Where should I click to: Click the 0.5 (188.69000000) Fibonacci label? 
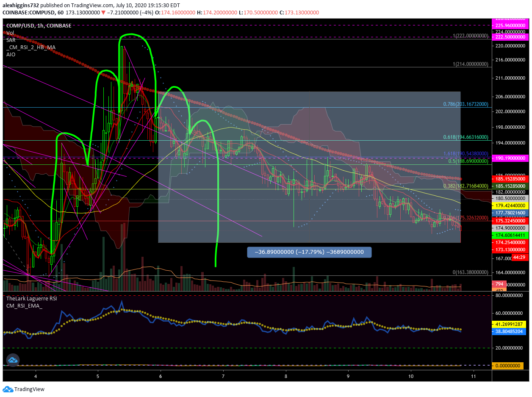tap(468, 161)
